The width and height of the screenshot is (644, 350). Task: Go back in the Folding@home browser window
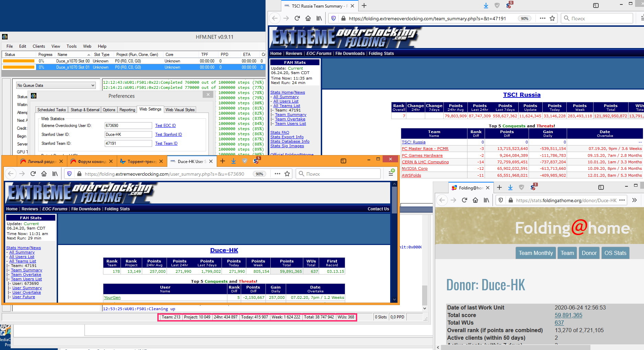(442, 200)
